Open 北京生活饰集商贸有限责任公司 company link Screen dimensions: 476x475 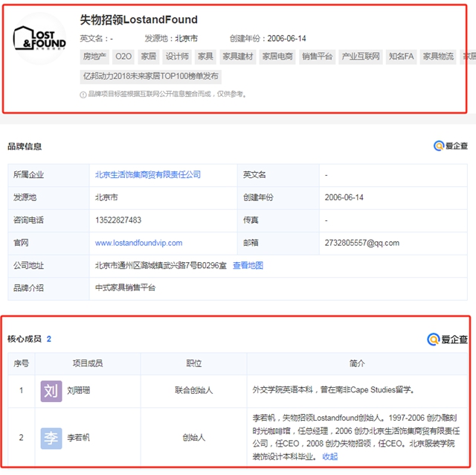click(148, 175)
